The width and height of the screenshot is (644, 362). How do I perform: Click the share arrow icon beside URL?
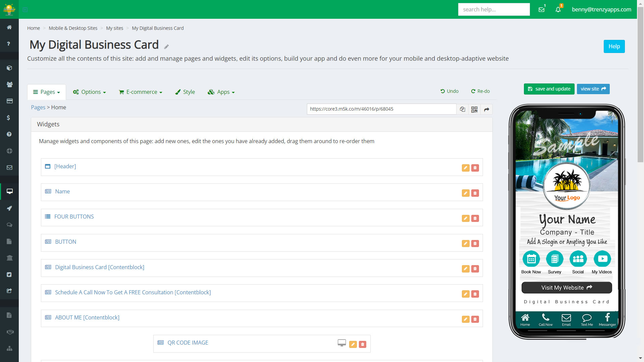coord(486,109)
